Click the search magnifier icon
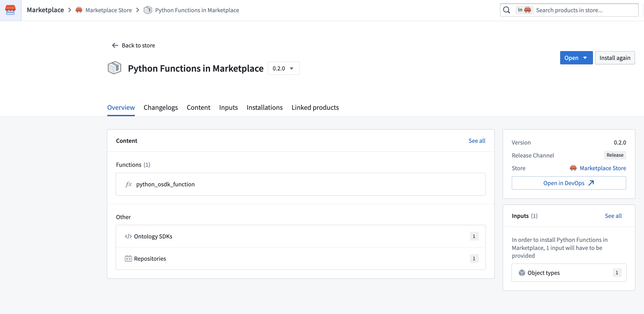 [506, 10]
